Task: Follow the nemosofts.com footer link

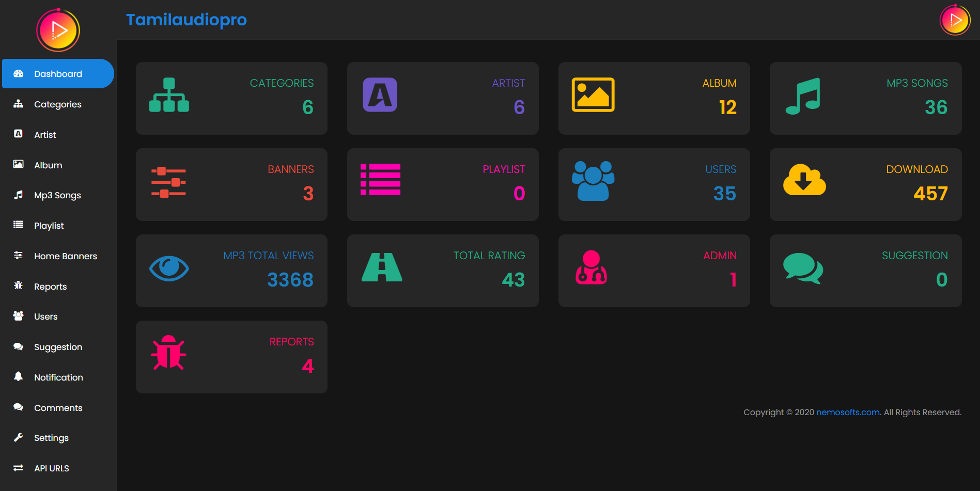Action: [x=848, y=412]
